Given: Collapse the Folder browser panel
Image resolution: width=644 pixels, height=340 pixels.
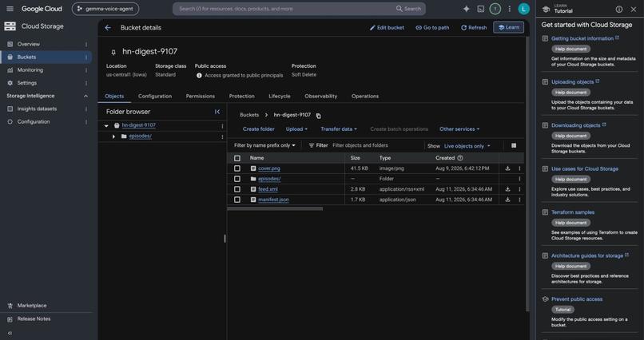Looking at the screenshot, I should coord(217,112).
